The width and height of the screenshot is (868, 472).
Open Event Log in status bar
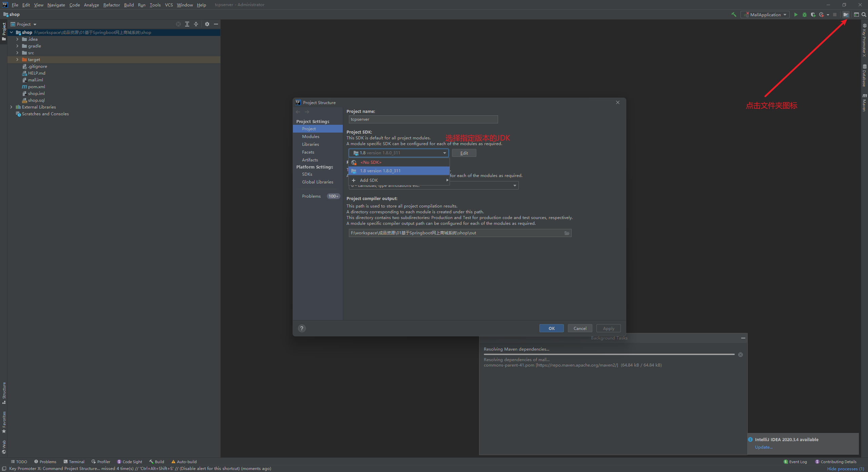(795, 461)
